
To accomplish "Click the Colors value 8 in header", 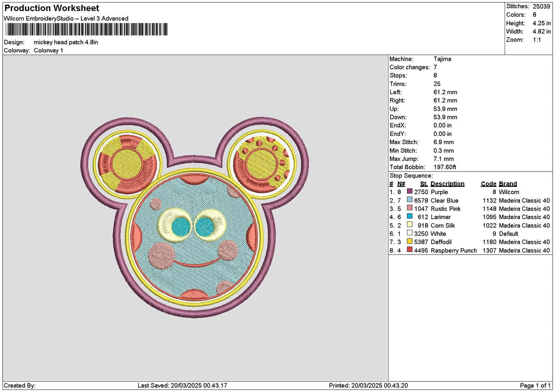I will (535, 15).
